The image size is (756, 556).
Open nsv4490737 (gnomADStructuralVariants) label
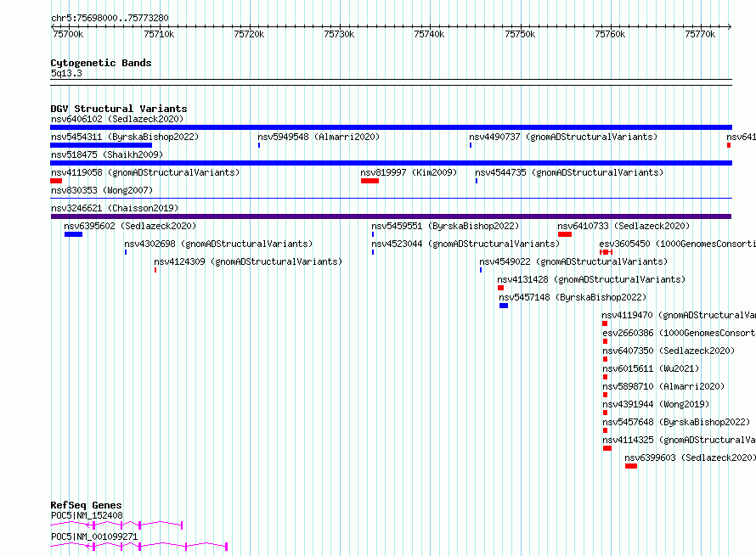563,137
